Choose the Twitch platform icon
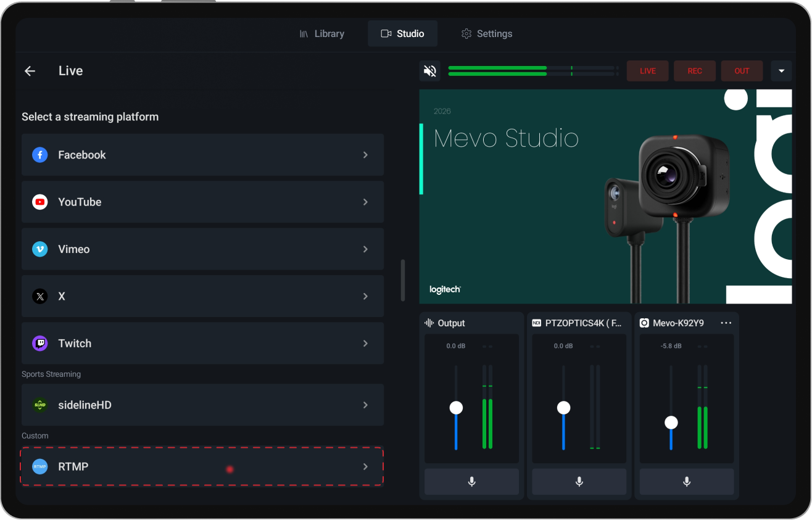Screen dimensions: 812x520 click(x=39, y=343)
